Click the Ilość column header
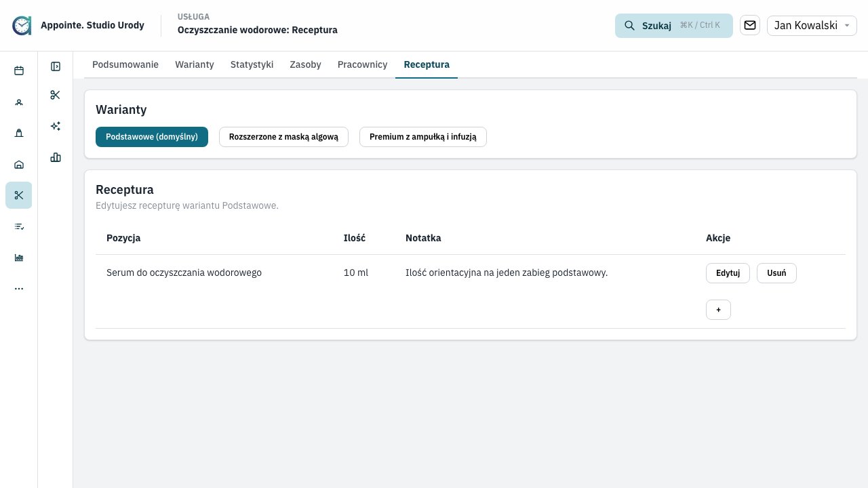 355,238
